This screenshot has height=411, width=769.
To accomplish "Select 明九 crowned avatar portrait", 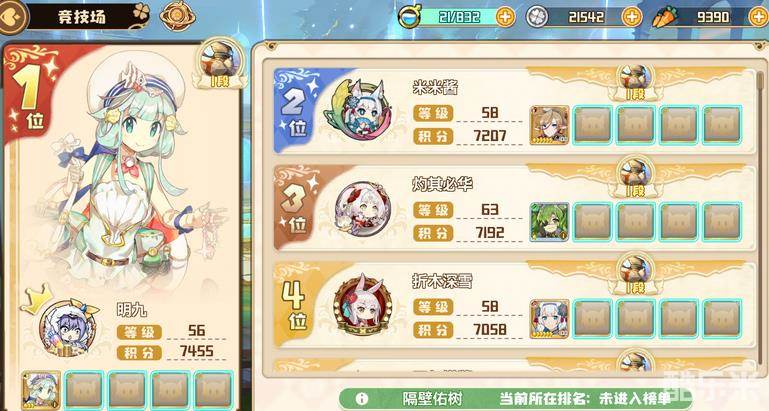I will 69,326.
